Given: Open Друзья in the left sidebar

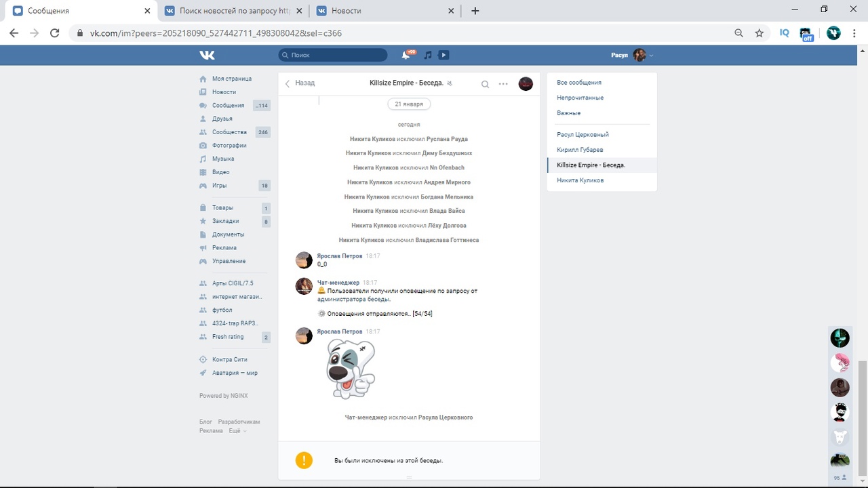Looking at the screenshot, I should [222, 119].
